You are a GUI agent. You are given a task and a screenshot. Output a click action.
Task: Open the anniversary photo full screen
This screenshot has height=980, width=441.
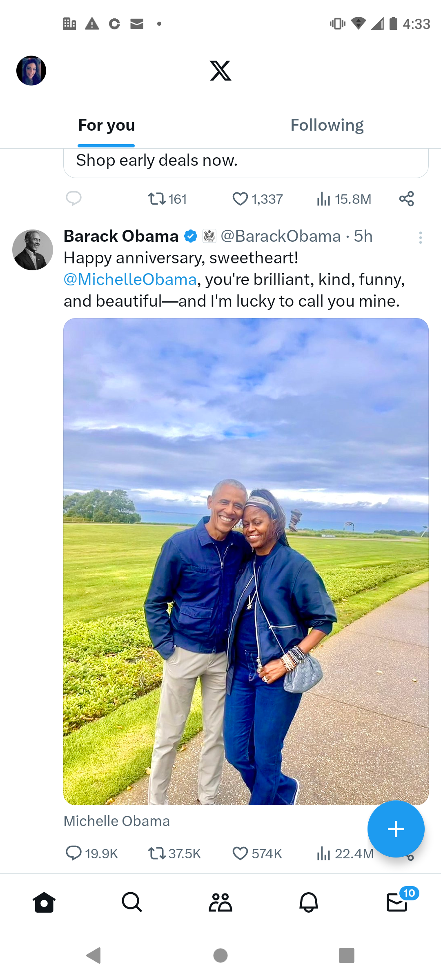tap(246, 561)
